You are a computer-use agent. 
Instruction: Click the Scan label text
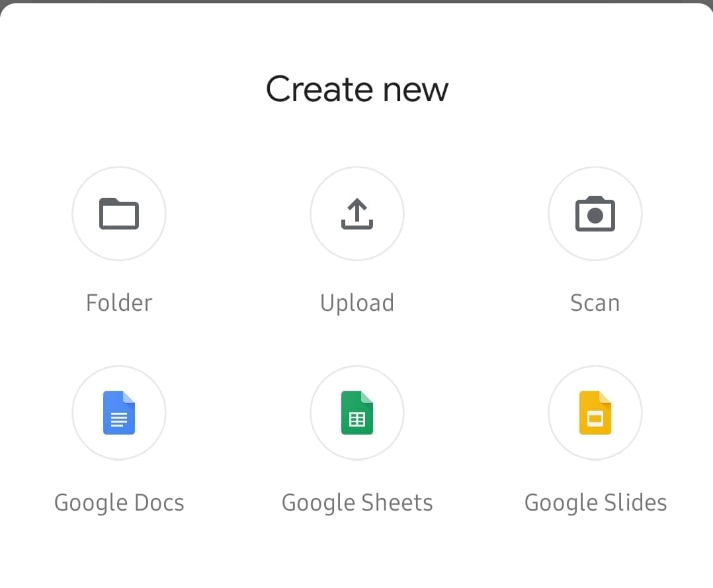click(x=595, y=302)
